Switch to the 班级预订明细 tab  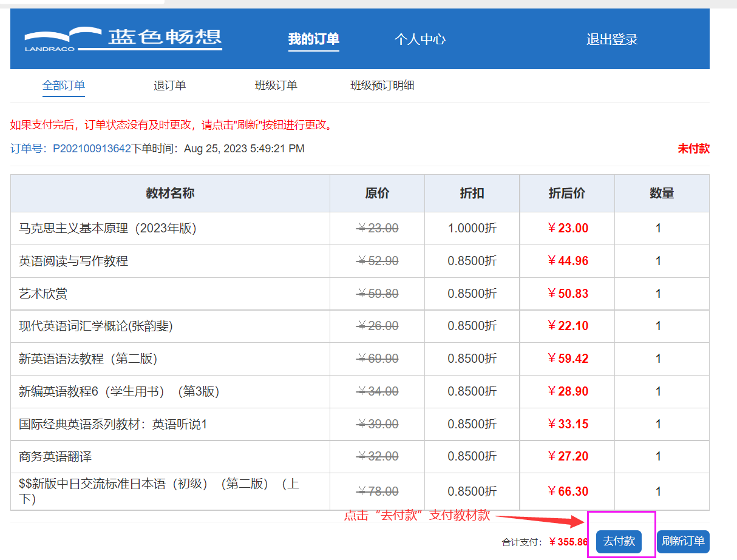(382, 86)
